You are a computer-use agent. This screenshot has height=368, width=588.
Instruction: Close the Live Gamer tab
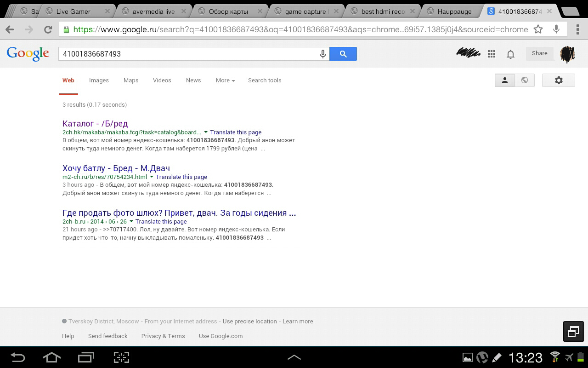point(107,11)
